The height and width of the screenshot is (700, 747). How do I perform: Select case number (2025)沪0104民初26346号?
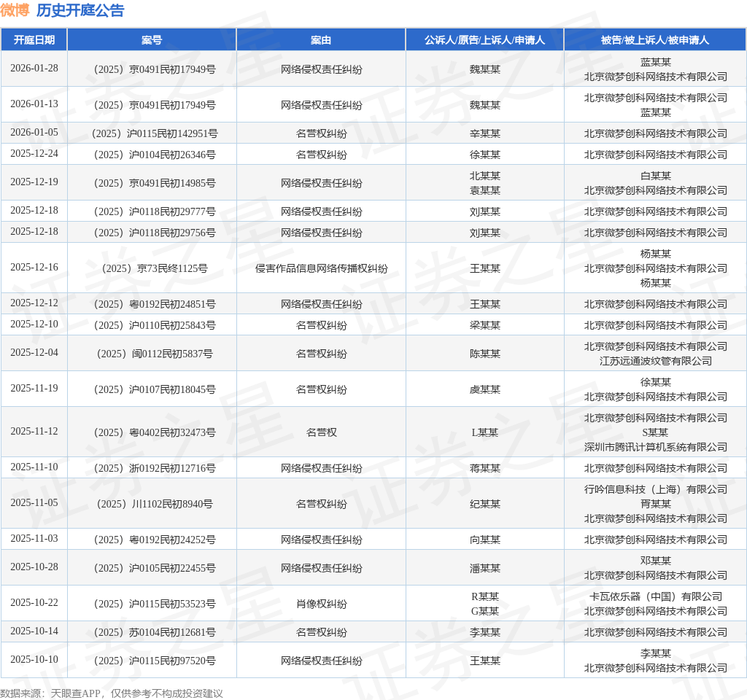tap(155, 155)
